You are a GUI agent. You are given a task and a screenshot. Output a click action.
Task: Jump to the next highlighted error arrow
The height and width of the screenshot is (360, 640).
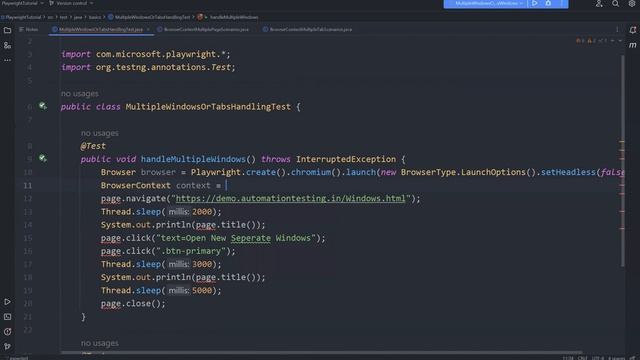pyautogui.click(x=620, y=41)
